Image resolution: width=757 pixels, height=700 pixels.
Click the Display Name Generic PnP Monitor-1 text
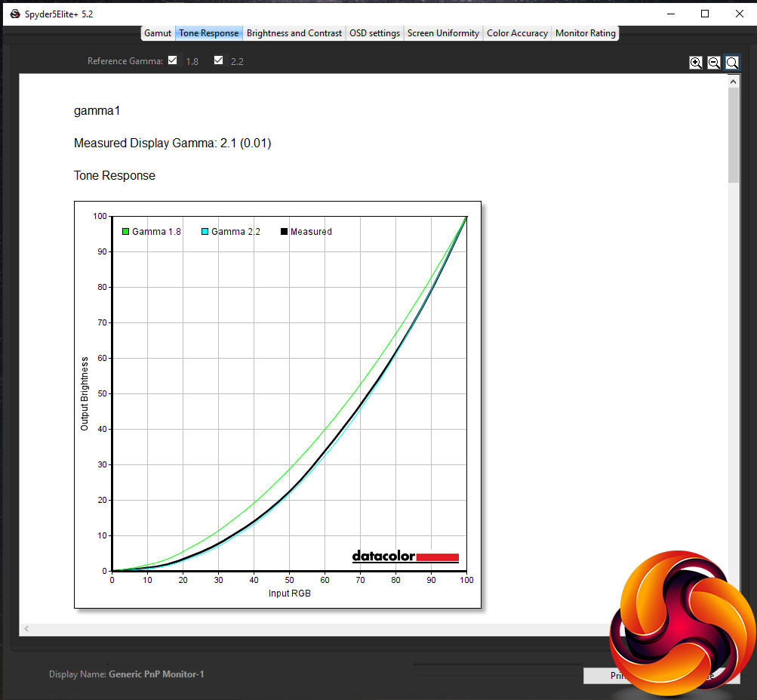tap(127, 674)
